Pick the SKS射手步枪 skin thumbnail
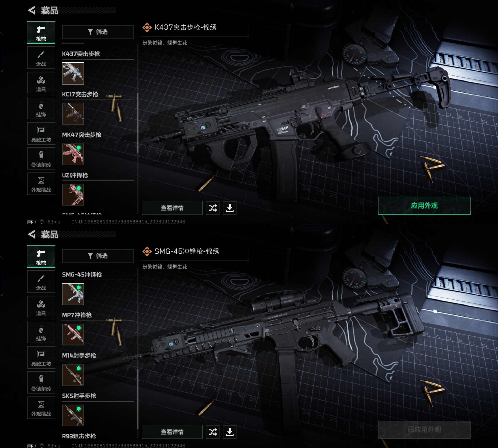The image size is (498, 448). point(73,415)
